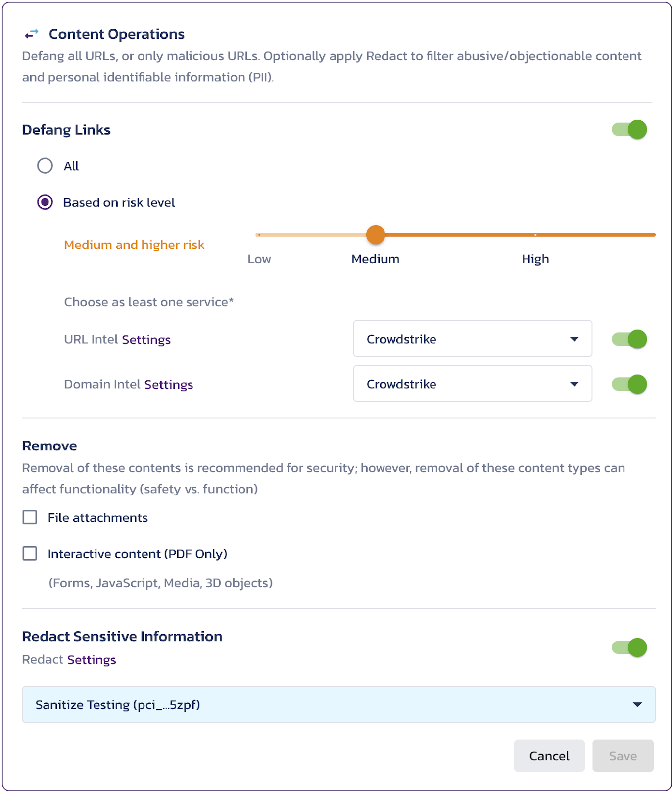672x792 pixels.
Task: Select the All radio option
Action: click(x=45, y=166)
